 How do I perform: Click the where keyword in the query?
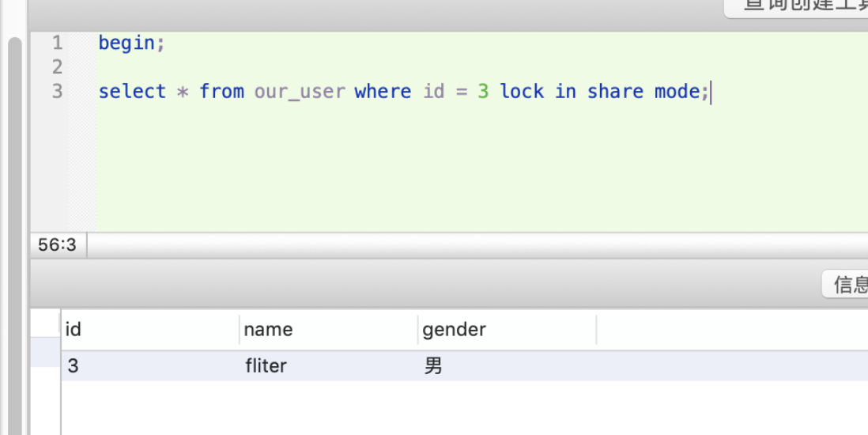click(383, 92)
